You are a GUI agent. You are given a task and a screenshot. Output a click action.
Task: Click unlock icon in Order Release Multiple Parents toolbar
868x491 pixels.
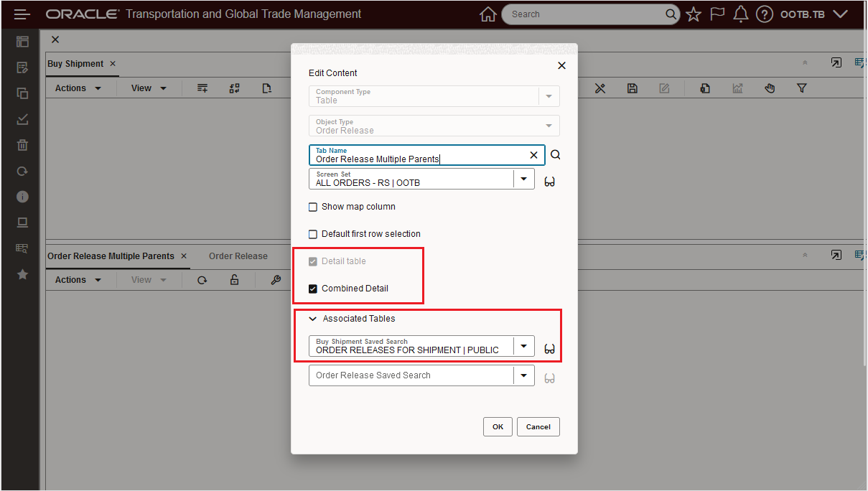click(x=235, y=280)
